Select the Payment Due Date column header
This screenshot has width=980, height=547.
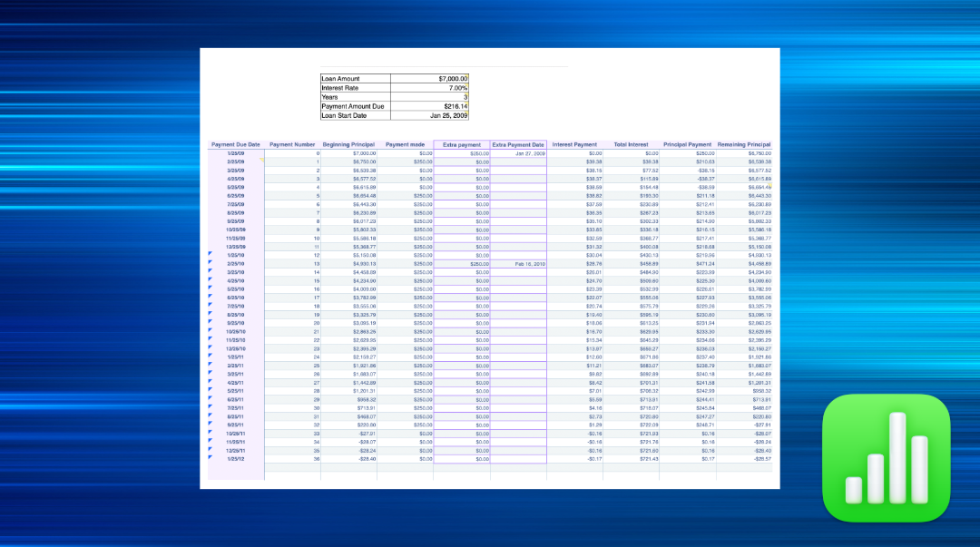(235, 144)
